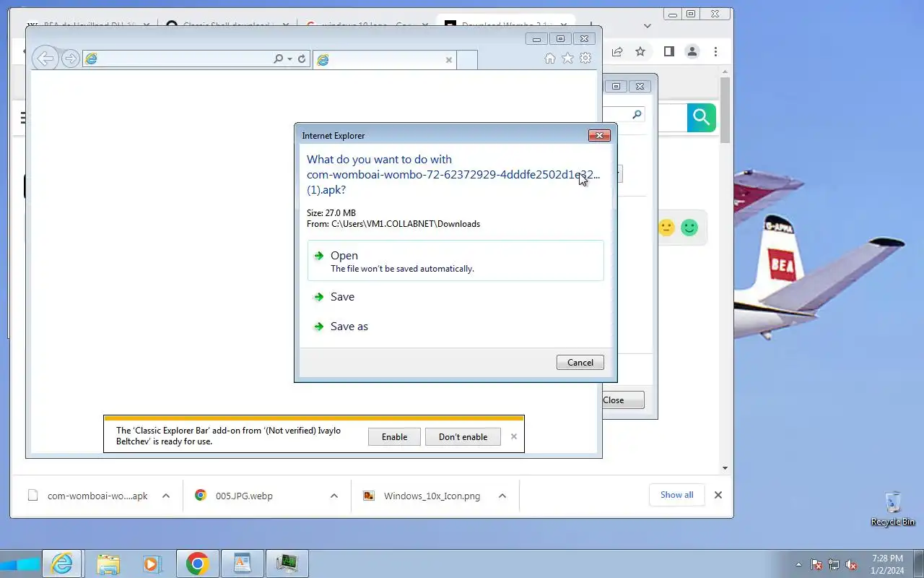Go back in Internet Explorer

pos(45,59)
